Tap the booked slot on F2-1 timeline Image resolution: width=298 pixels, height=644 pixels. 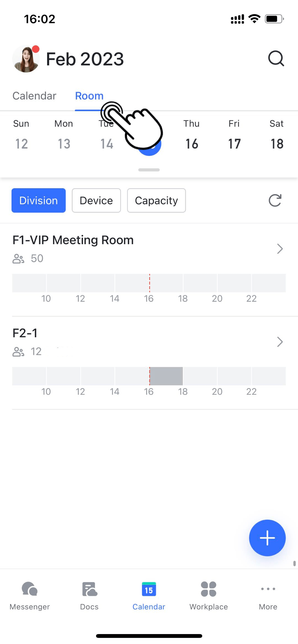166,376
